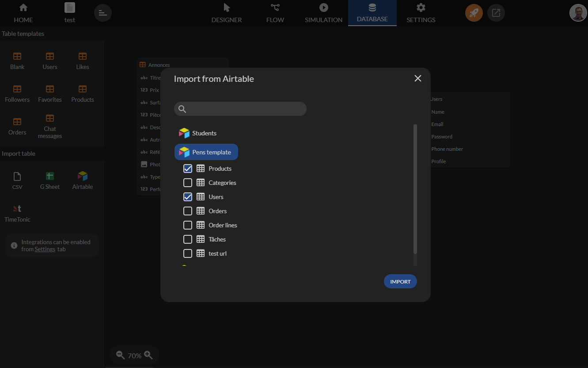Click the search magnifier icon in dialog
The image size is (588, 368).
pos(182,109)
